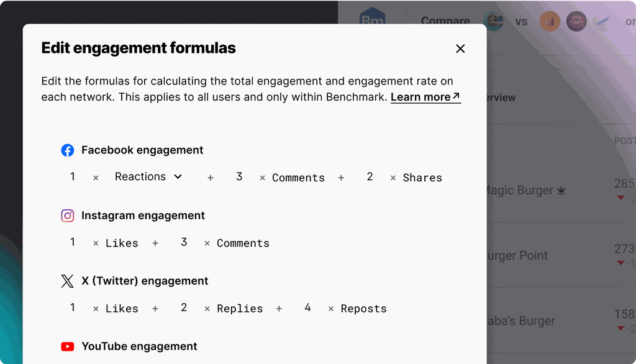Edit the Facebook Comments multiplier value
Viewport: 636px width, 364px height.
tap(239, 177)
